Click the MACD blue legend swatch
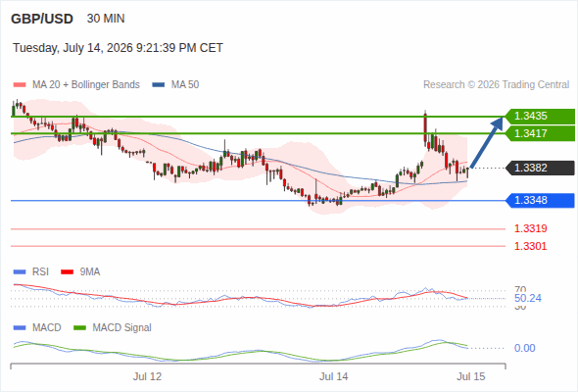578x392 pixels. (20, 328)
